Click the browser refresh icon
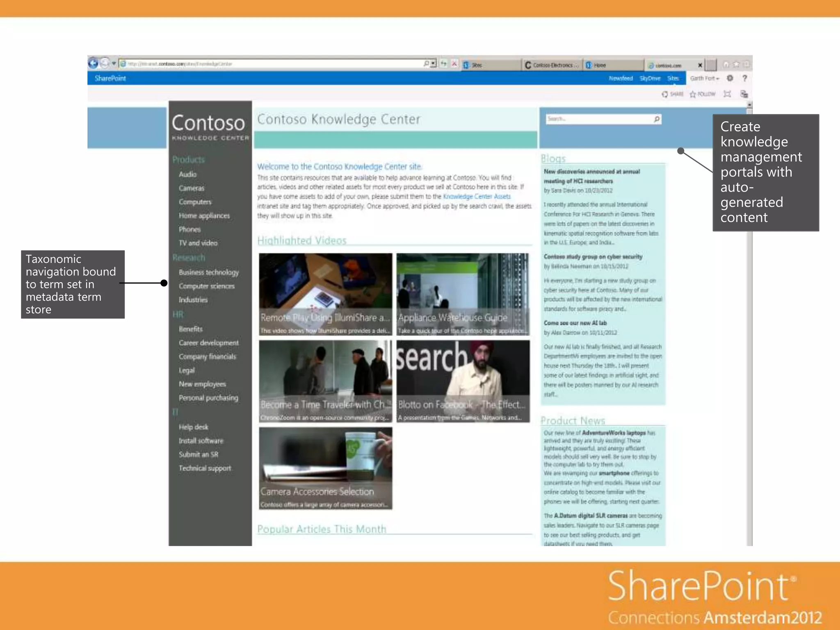Image resolution: width=840 pixels, height=630 pixels. point(444,64)
